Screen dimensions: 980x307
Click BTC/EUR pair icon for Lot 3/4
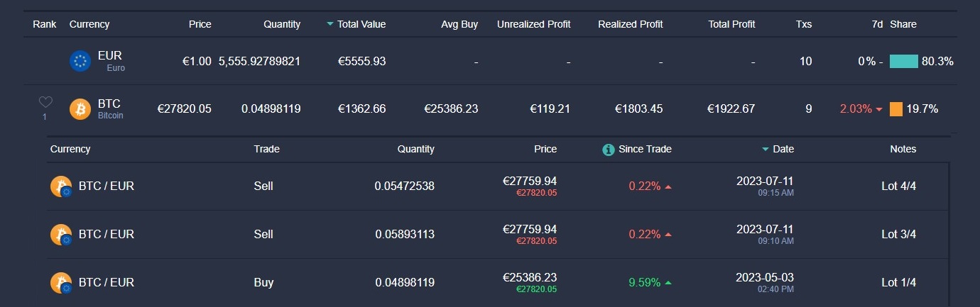pos(61,235)
